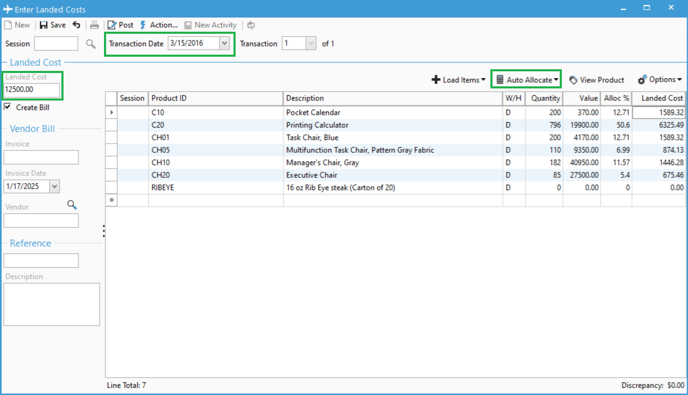Select the C10 row indicator arrow
Image resolution: width=688 pixels, height=395 pixels.
pyautogui.click(x=111, y=112)
